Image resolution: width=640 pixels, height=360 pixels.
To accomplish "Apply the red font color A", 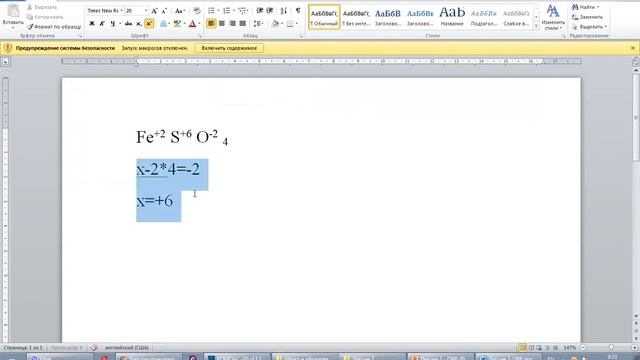I will point(193,24).
